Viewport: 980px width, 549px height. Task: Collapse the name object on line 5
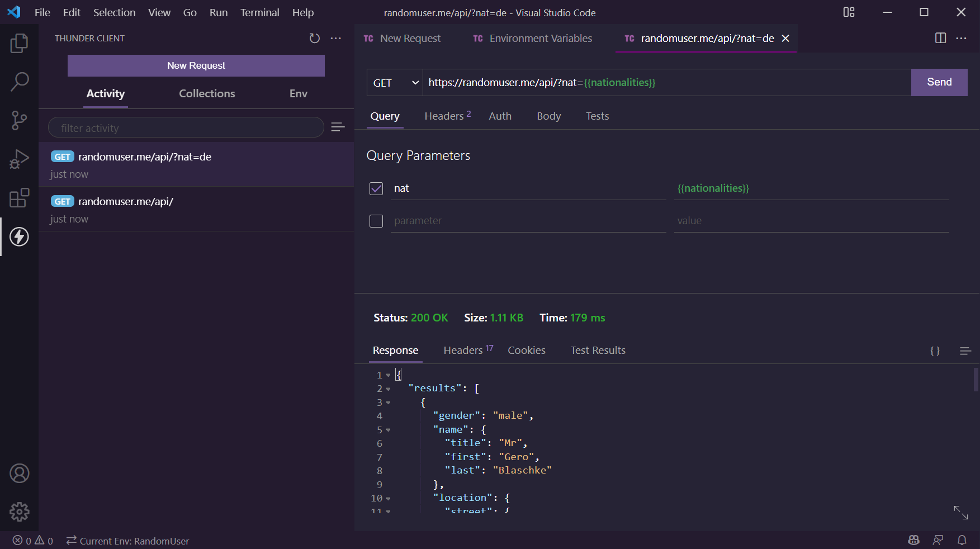389,430
